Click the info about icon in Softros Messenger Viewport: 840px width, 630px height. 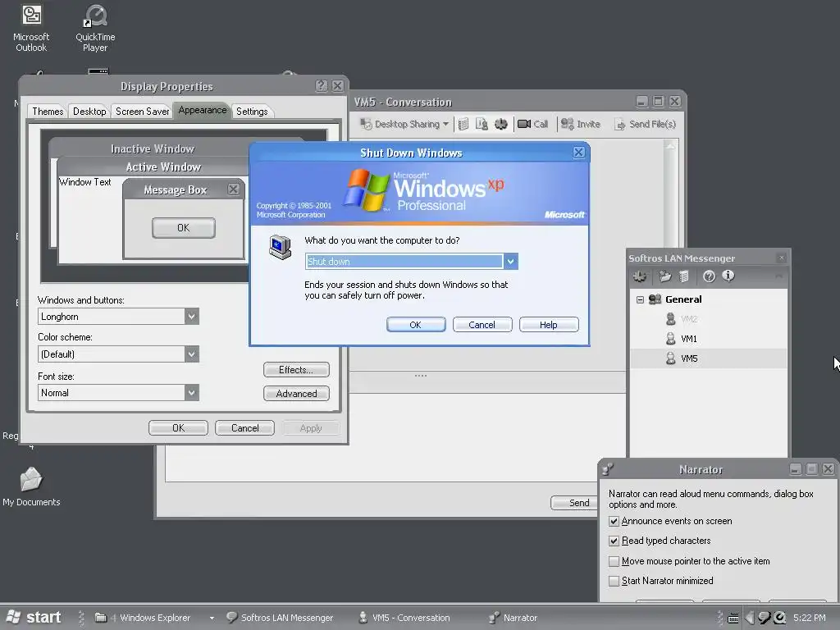728,276
